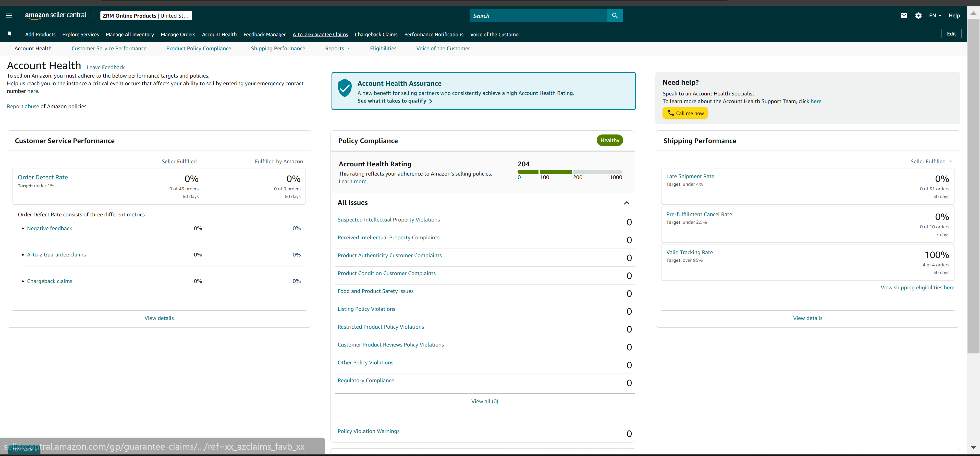
Task: Open Customer Product Reviews Policy Violations
Action: [391, 345]
